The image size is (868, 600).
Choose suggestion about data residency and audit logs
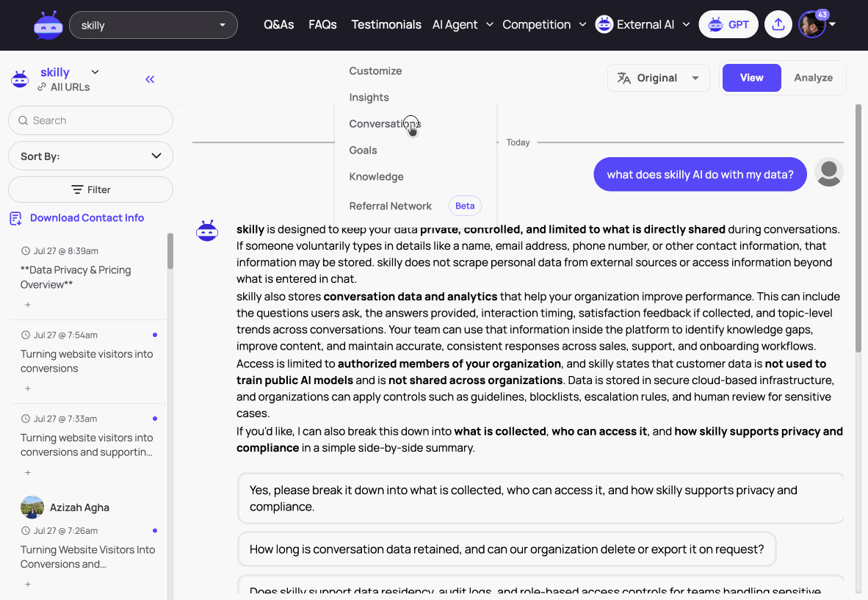(540, 586)
